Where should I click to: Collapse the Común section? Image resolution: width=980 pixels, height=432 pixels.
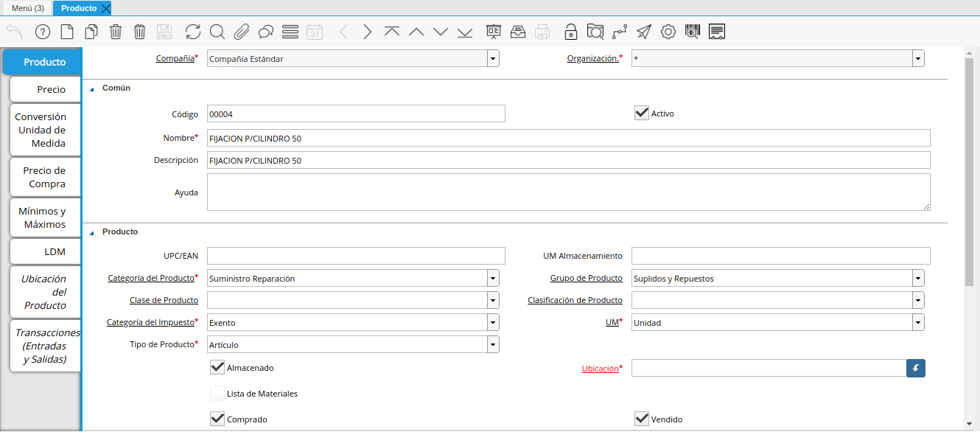92,88
